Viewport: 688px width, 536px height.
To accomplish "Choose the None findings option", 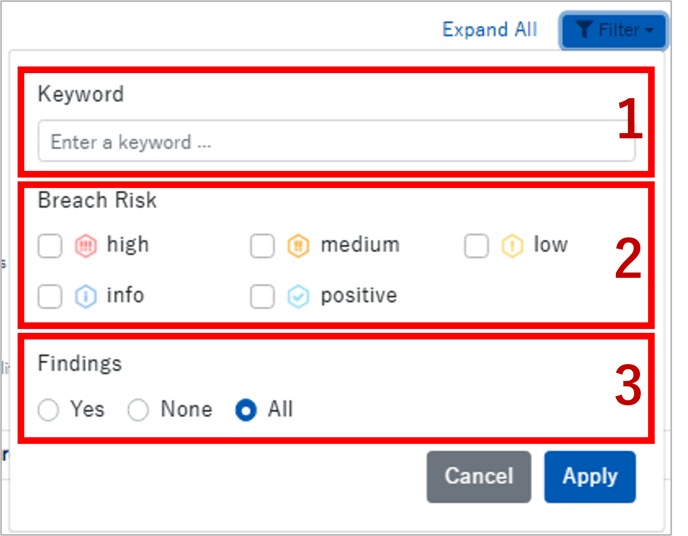I will [138, 410].
